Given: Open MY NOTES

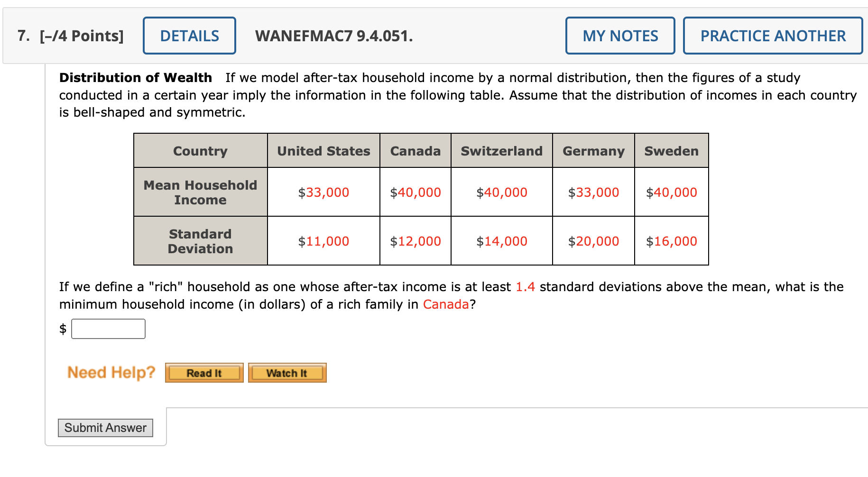Looking at the screenshot, I should [x=620, y=36].
